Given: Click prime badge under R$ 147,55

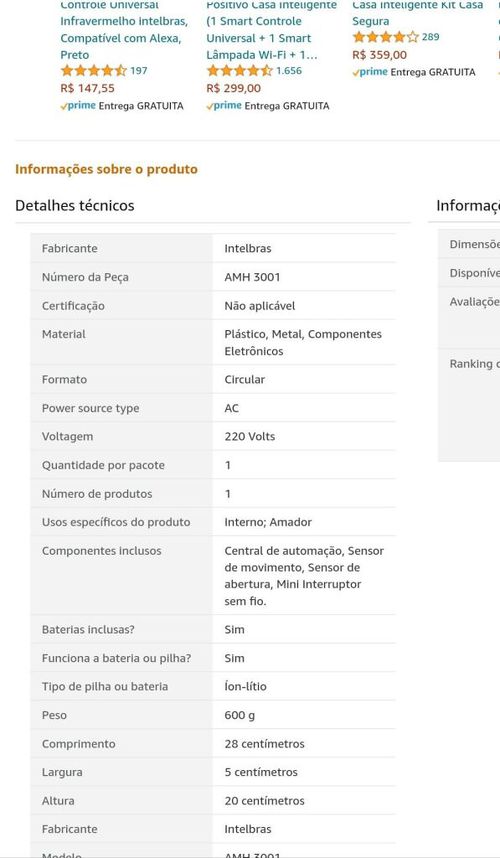Looking at the screenshot, I should pos(78,106).
